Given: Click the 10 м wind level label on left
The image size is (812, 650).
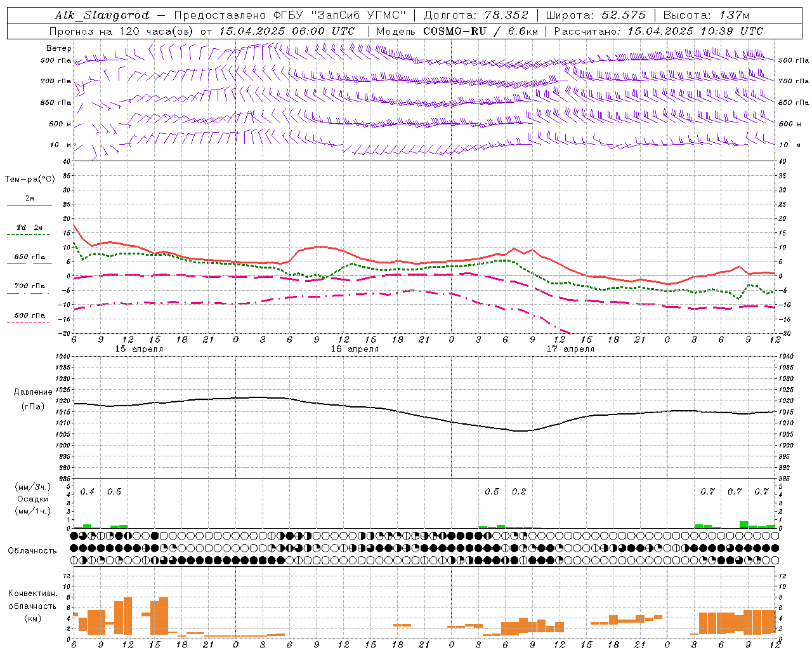Looking at the screenshot, I should [x=61, y=145].
